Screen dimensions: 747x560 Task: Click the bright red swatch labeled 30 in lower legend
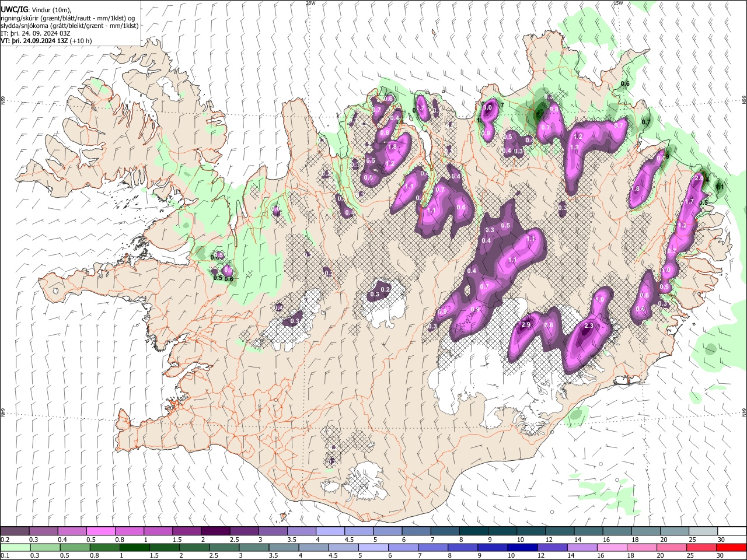pos(730,548)
